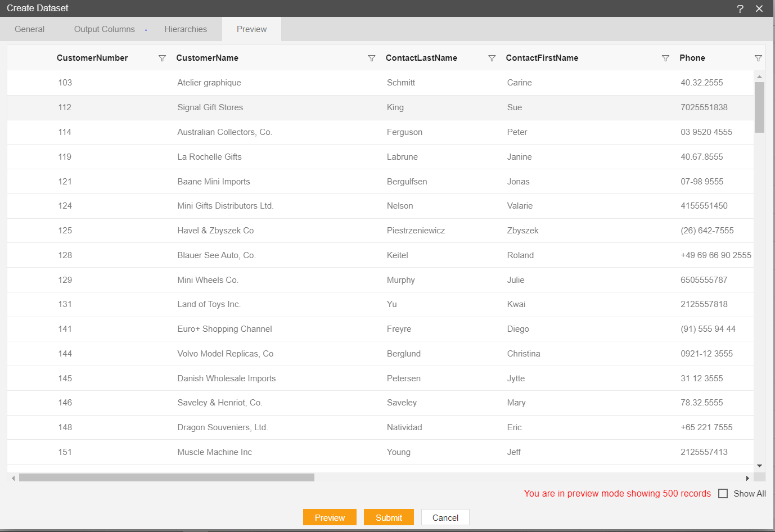Screen dimensions: 775x532
Task: Select the Australian Collectors, Co. cell
Action: click(x=224, y=132)
